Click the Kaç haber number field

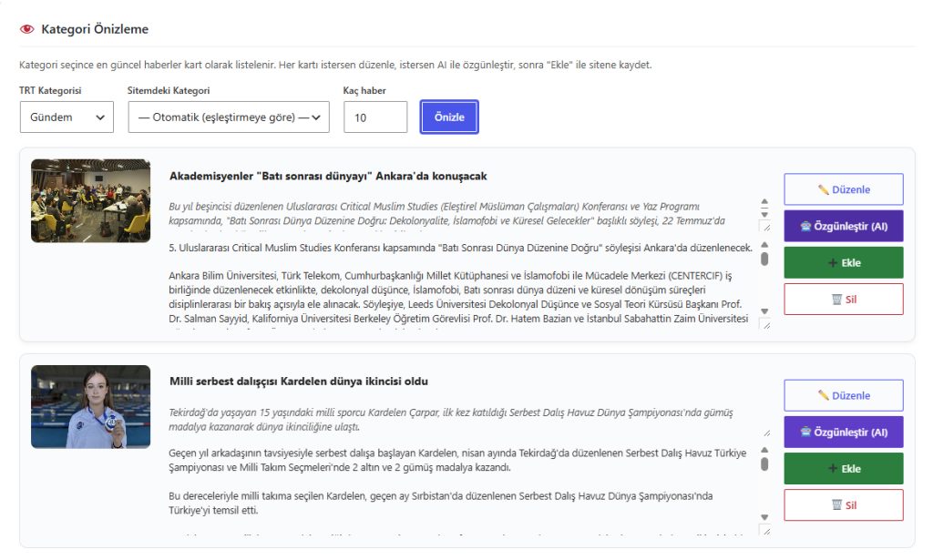pyautogui.click(x=375, y=117)
